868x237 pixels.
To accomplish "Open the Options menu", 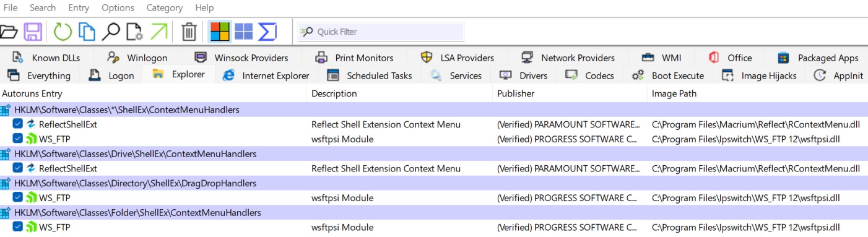I will point(118,8).
